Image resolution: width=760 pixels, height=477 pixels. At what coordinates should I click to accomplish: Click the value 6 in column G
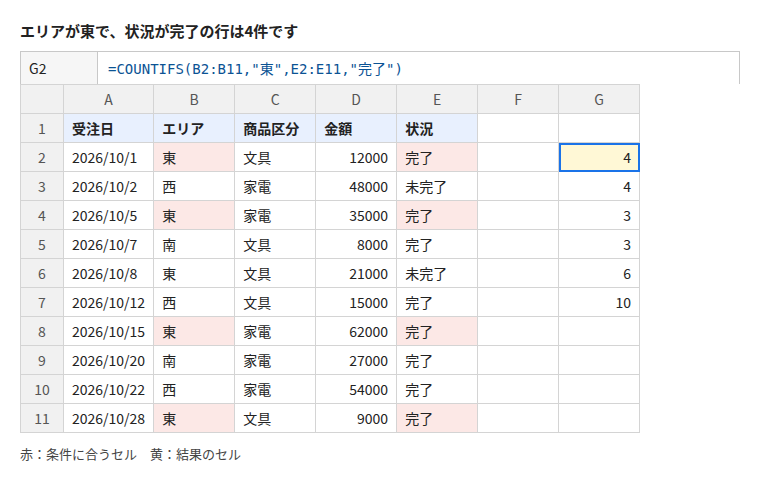tap(599, 274)
